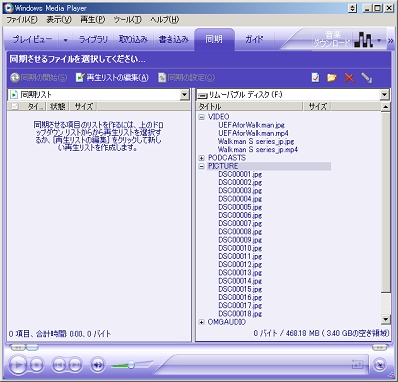Click the 音楽ダウンロード service button
This screenshot has width=398, height=382.
[x=333, y=39]
